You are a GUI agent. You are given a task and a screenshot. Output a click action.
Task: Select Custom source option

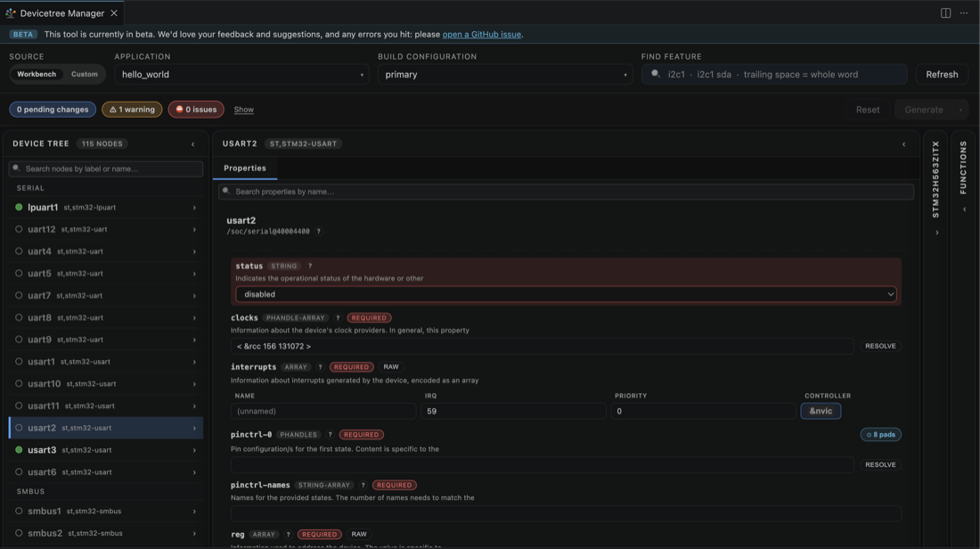point(85,74)
